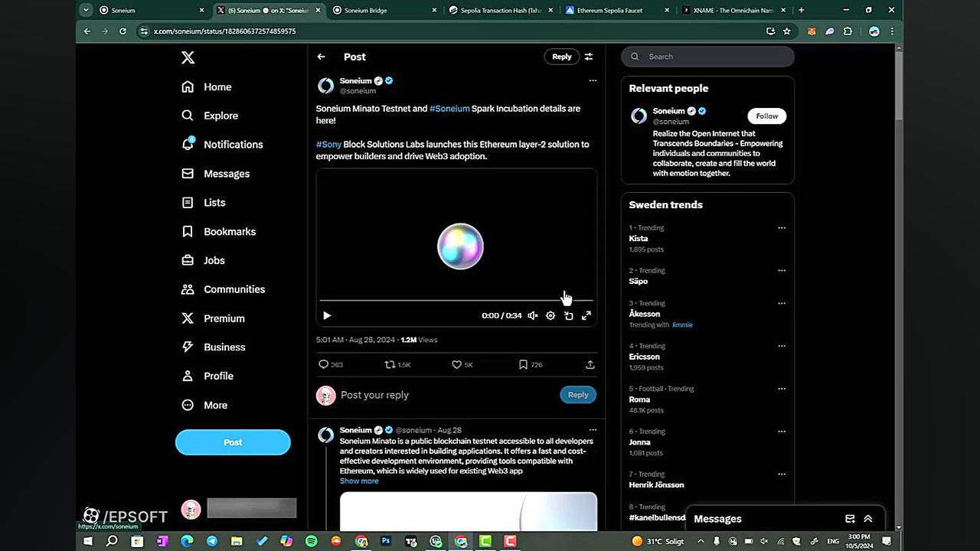Open three-dot menu on main Soneium post

[593, 80]
